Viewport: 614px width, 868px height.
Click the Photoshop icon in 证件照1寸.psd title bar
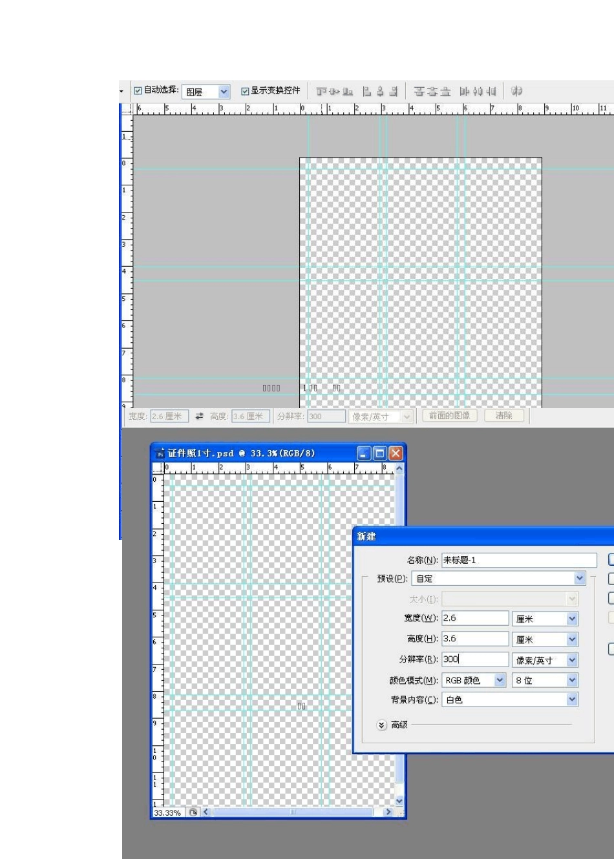click(160, 453)
